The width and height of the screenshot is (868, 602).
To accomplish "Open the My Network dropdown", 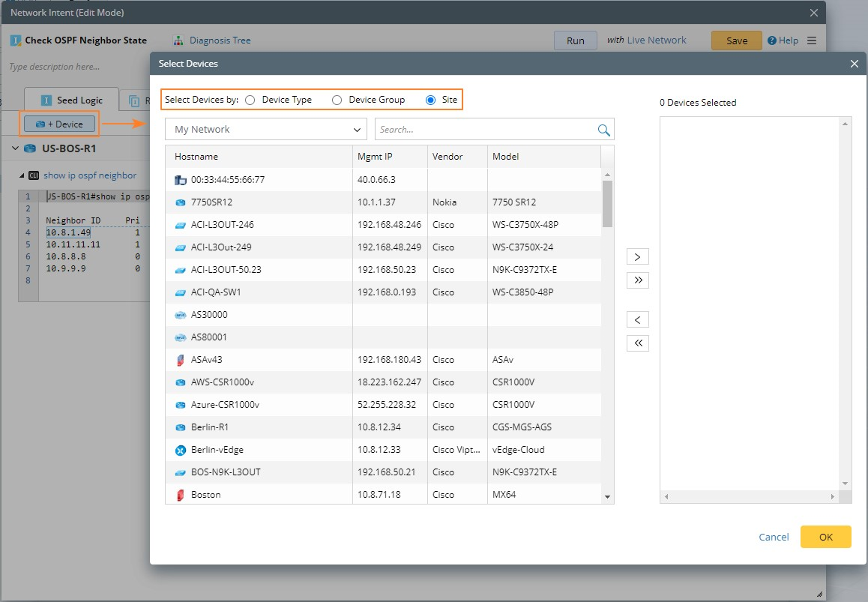I will point(266,130).
